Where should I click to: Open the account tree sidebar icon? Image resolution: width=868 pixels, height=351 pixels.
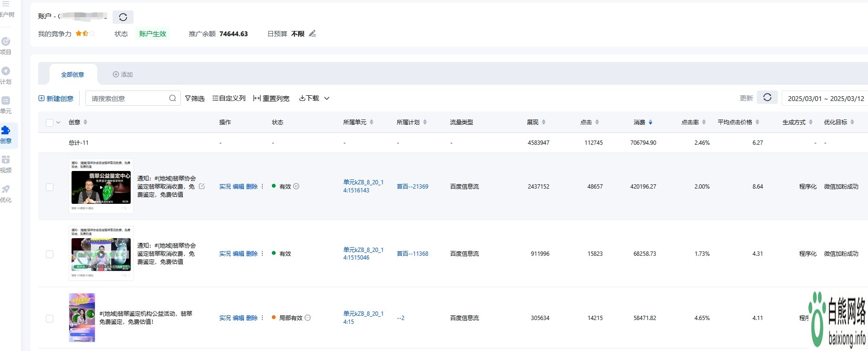coord(6,4)
